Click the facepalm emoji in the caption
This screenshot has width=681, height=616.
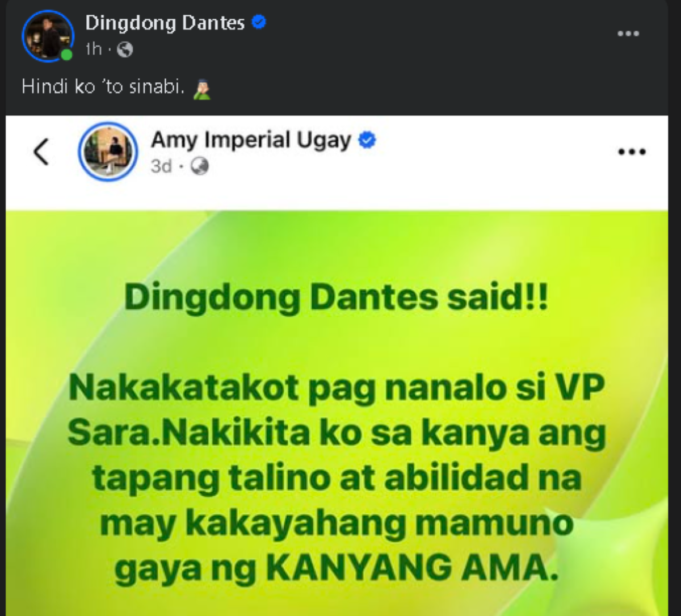pos(201,89)
